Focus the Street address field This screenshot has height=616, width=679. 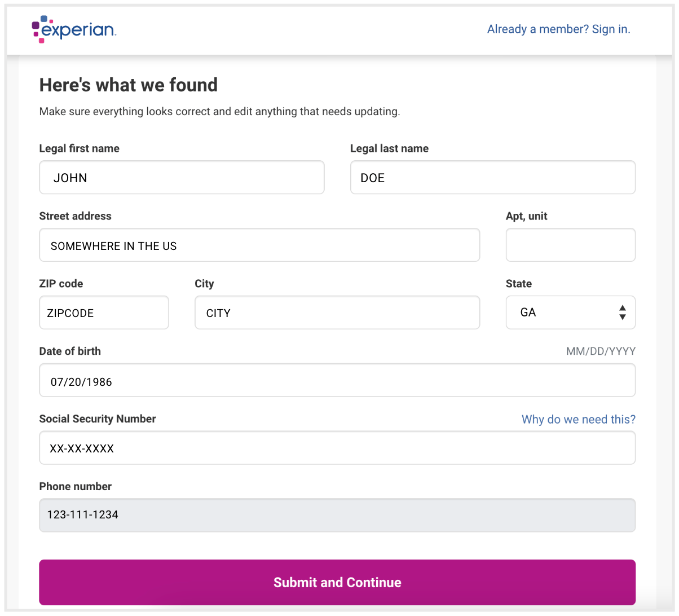click(259, 245)
